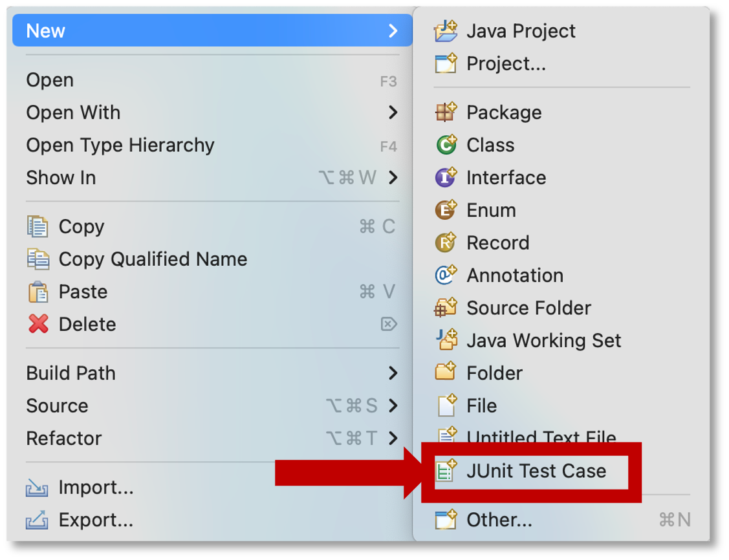Expand the Source submenu chevron

pyautogui.click(x=393, y=405)
